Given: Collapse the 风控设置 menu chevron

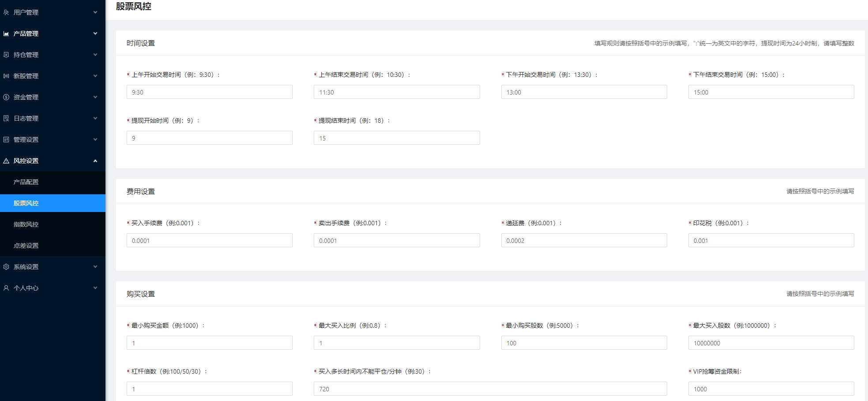Looking at the screenshot, I should click(x=95, y=161).
